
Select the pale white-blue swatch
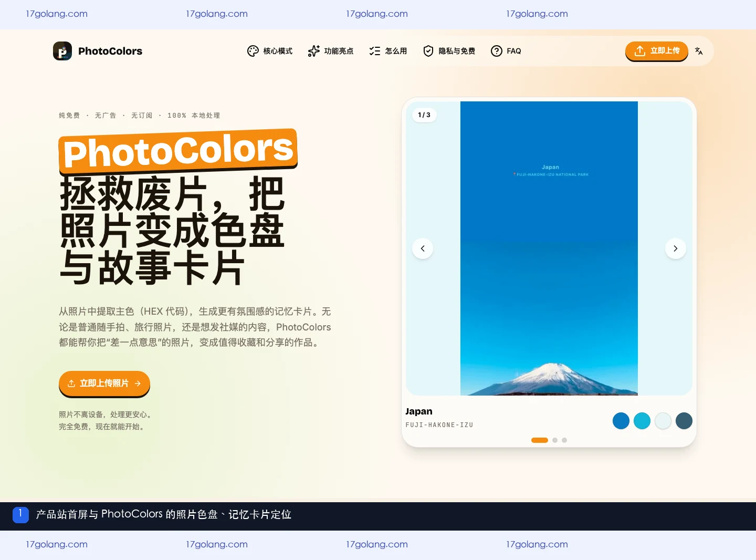663,421
